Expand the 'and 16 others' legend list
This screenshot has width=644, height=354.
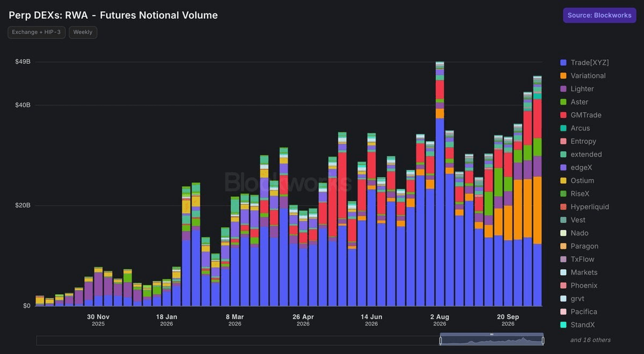click(x=590, y=340)
